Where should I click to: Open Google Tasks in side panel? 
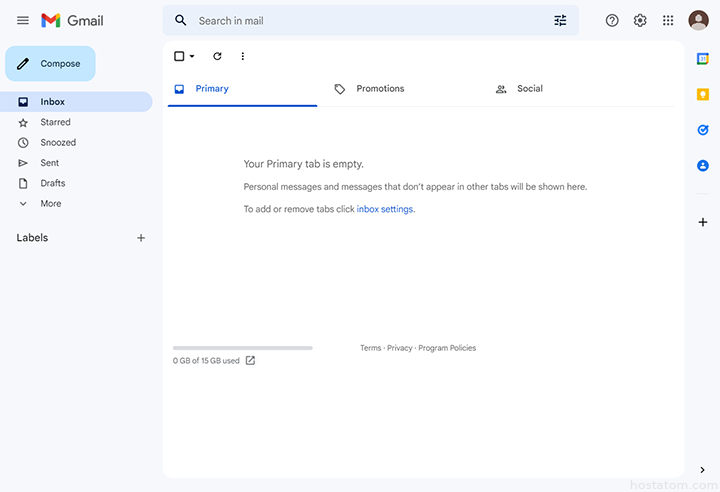click(703, 130)
